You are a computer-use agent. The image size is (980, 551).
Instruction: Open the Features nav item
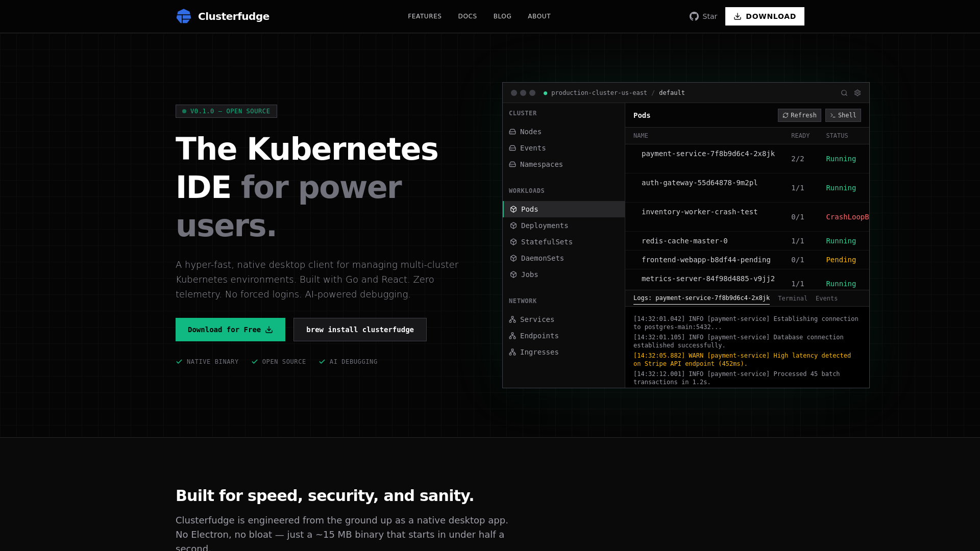tap(425, 16)
